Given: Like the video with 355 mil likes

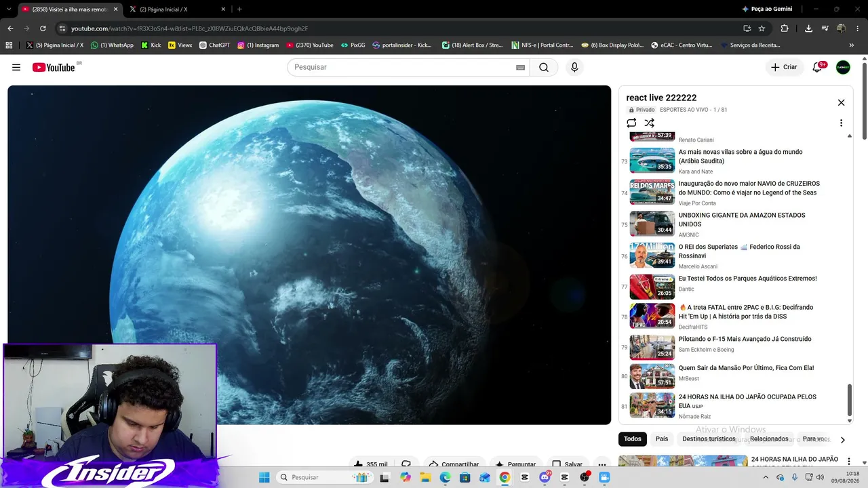Looking at the screenshot, I should tap(370, 464).
